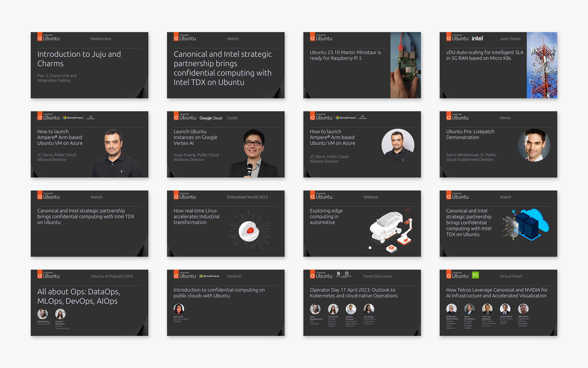Image resolution: width=588 pixels, height=368 pixels.
Task: Click Mark Shuttleworth's avatar on the Operator Day card
Action: [x=315, y=309]
